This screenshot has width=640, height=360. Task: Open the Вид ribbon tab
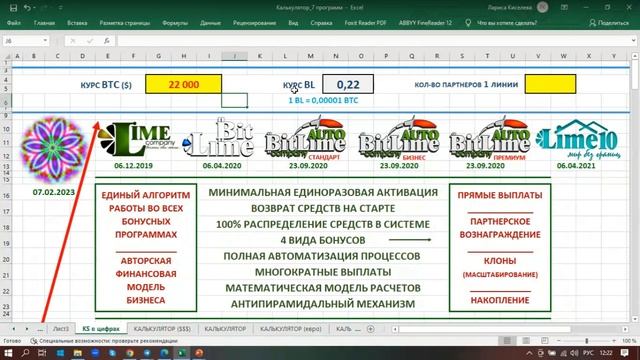[293, 23]
